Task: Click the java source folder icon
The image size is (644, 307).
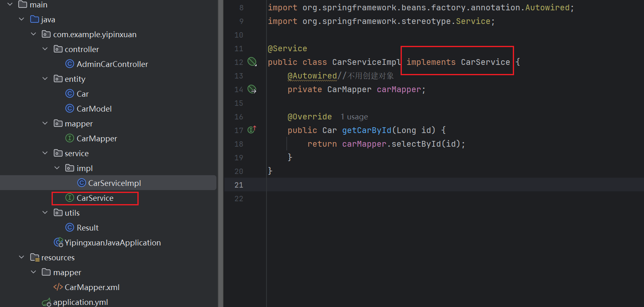Action: coord(35,19)
